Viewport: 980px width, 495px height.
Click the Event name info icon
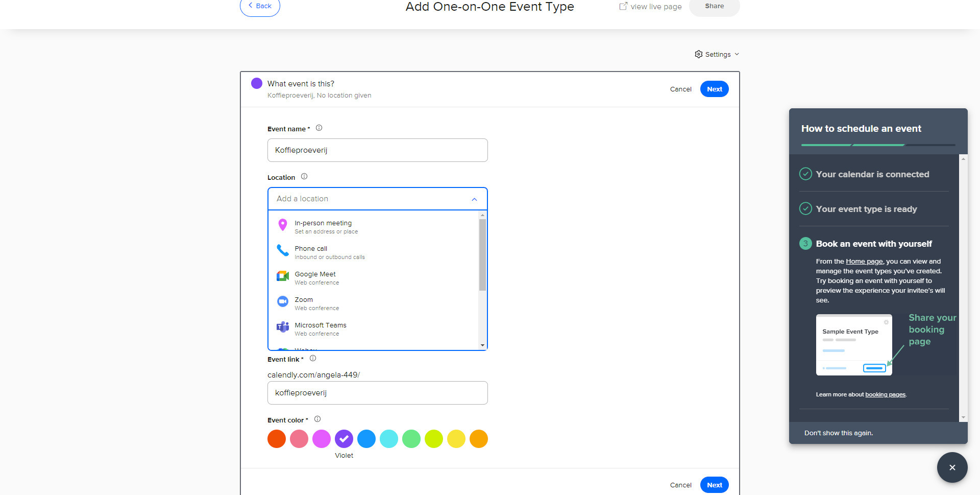point(319,128)
